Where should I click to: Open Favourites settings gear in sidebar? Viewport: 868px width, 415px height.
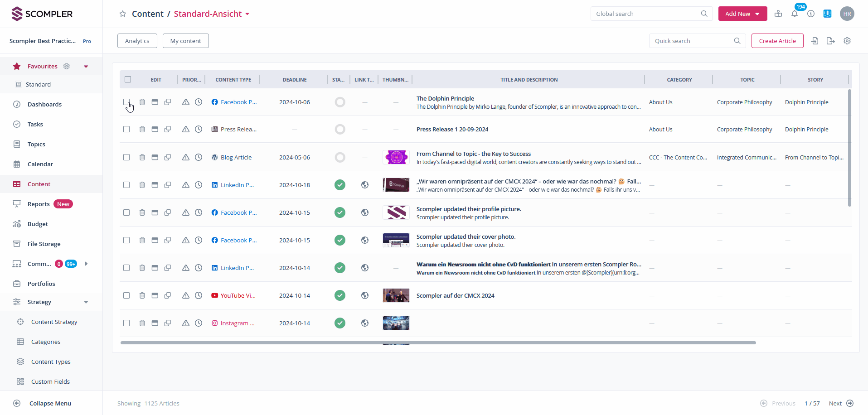point(67,66)
